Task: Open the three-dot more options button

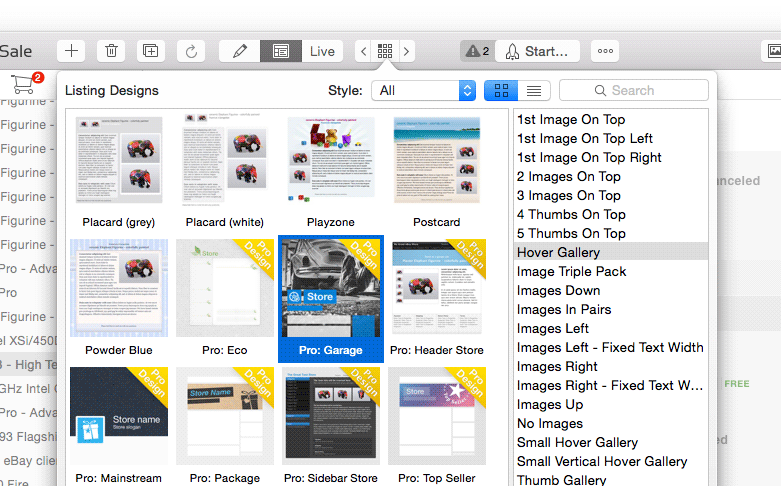Action: tap(604, 51)
